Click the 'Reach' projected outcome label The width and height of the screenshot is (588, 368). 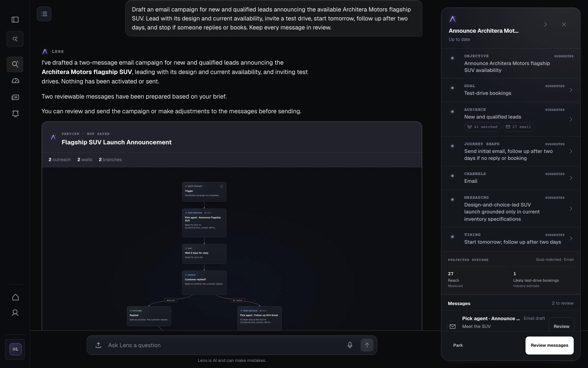click(453, 280)
